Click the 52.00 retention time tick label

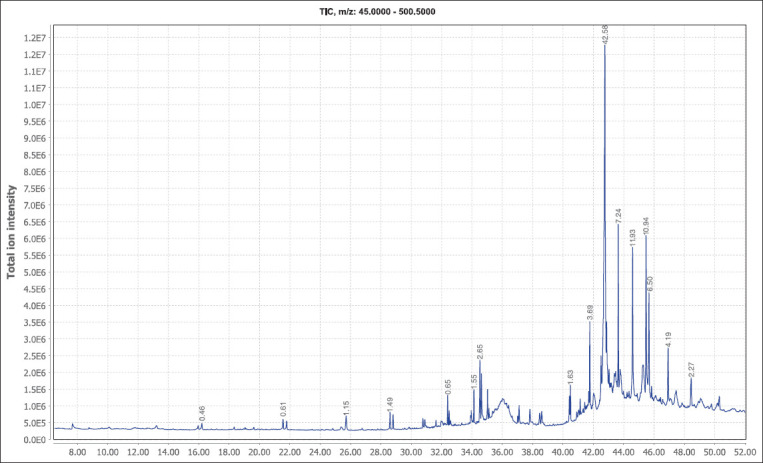click(745, 451)
